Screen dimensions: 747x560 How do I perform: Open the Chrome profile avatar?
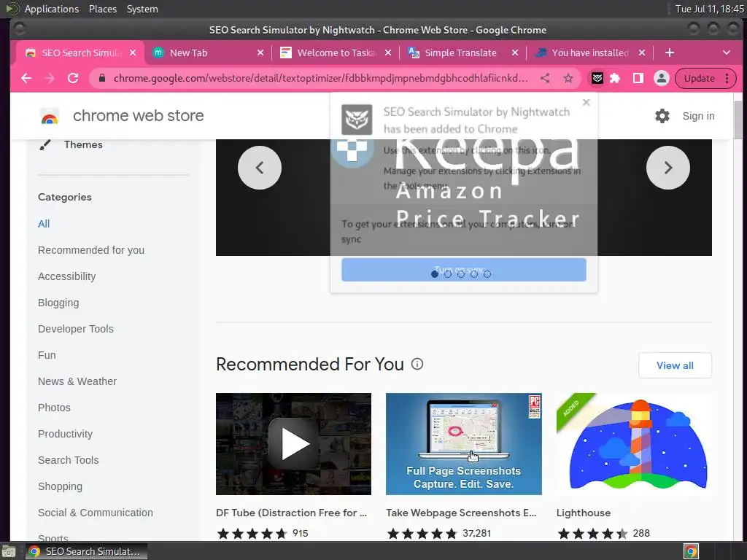click(661, 78)
